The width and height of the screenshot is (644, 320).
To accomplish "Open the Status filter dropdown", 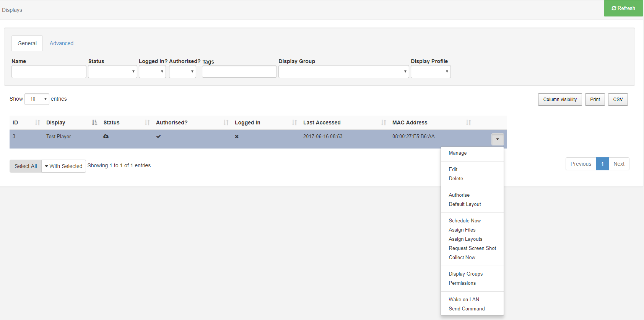I will point(112,72).
